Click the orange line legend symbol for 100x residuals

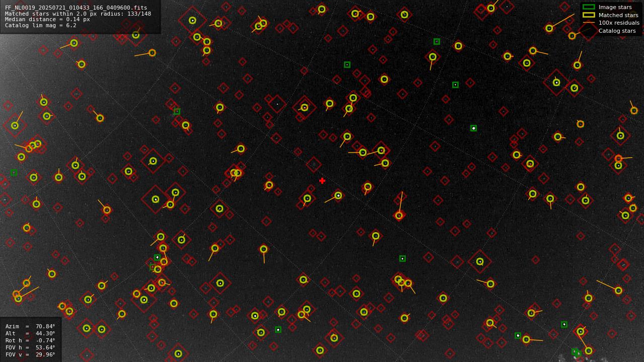[589, 23]
